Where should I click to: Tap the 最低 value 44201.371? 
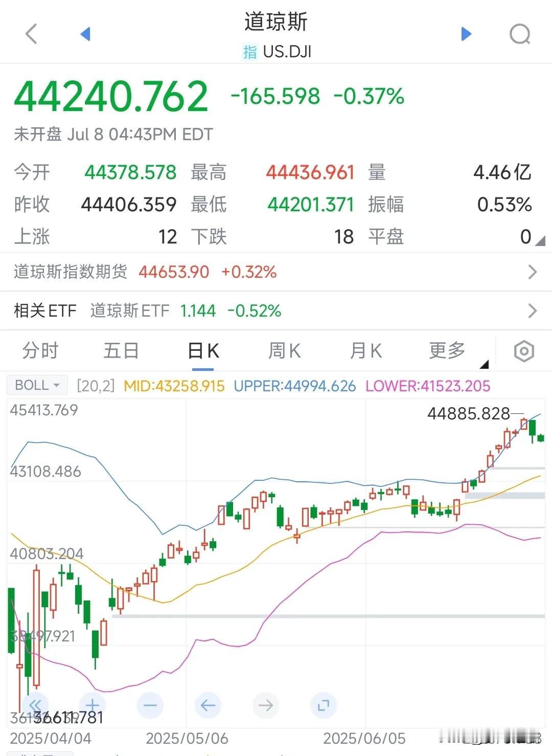(x=311, y=205)
